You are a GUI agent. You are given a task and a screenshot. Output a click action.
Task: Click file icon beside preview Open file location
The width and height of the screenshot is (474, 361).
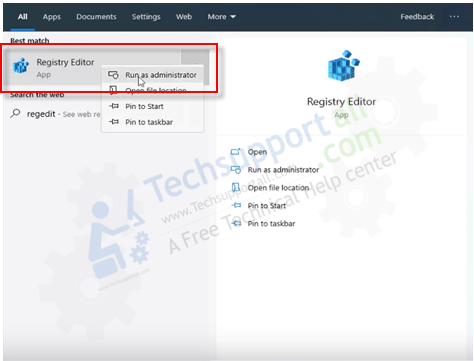[x=236, y=188]
